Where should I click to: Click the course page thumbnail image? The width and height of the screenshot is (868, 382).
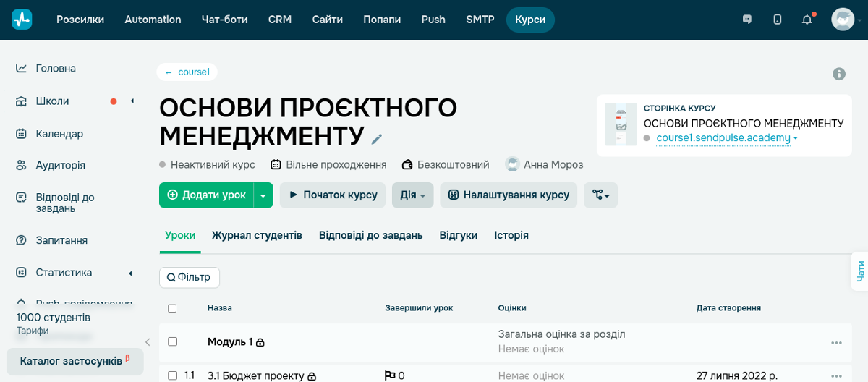click(x=621, y=124)
